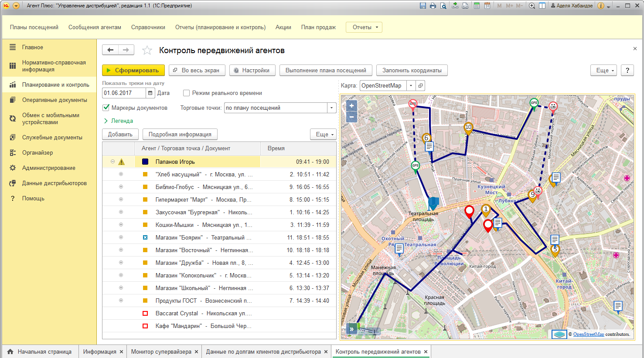Open Органайзер section
Viewport: 644px width, 358px height.
point(49,152)
